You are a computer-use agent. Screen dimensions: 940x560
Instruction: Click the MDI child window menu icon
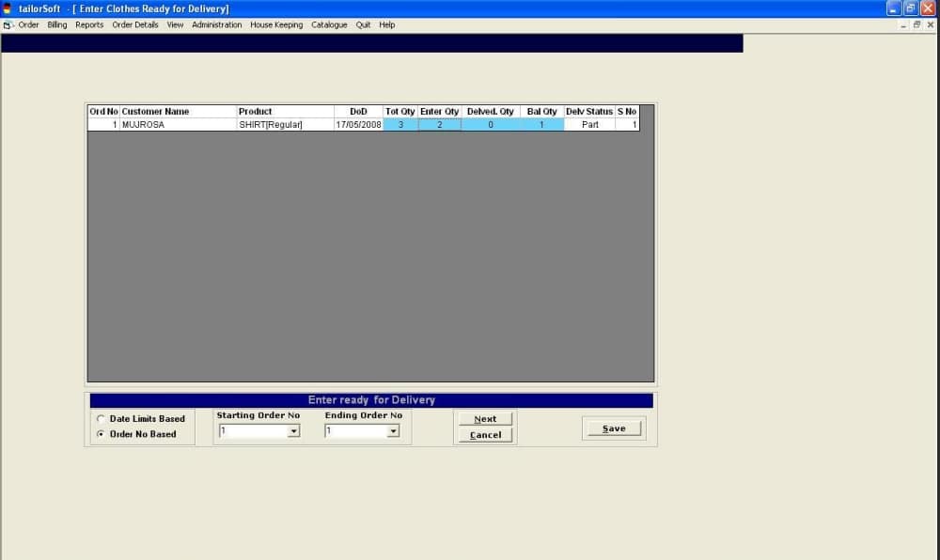coord(8,25)
